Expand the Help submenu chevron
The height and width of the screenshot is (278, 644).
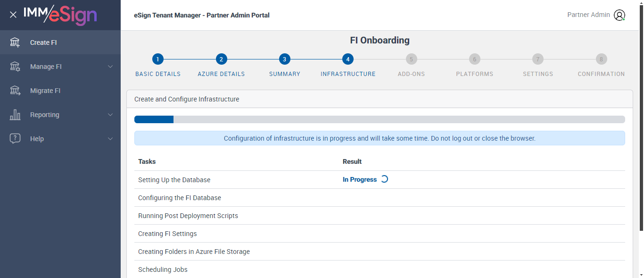click(110, 139)
